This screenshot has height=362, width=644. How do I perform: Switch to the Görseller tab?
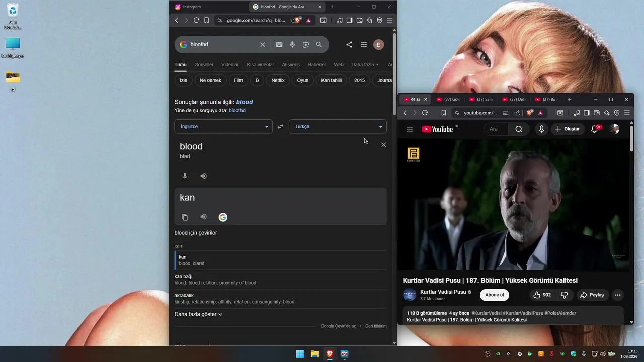click(204, 65)
